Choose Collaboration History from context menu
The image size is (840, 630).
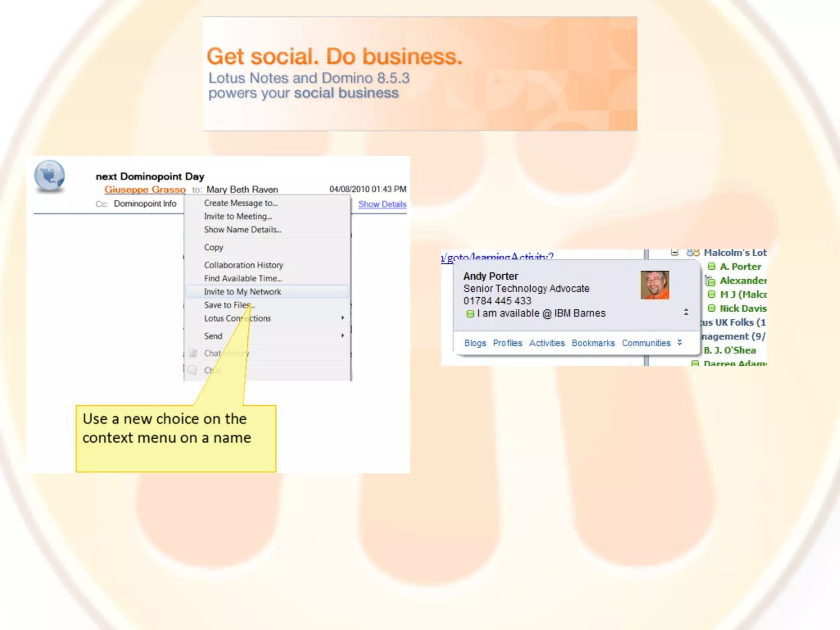[244, 265]
